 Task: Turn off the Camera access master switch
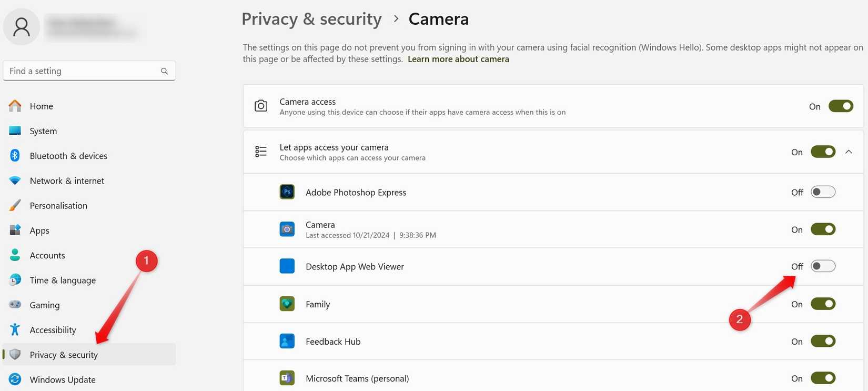click(841, 106)
